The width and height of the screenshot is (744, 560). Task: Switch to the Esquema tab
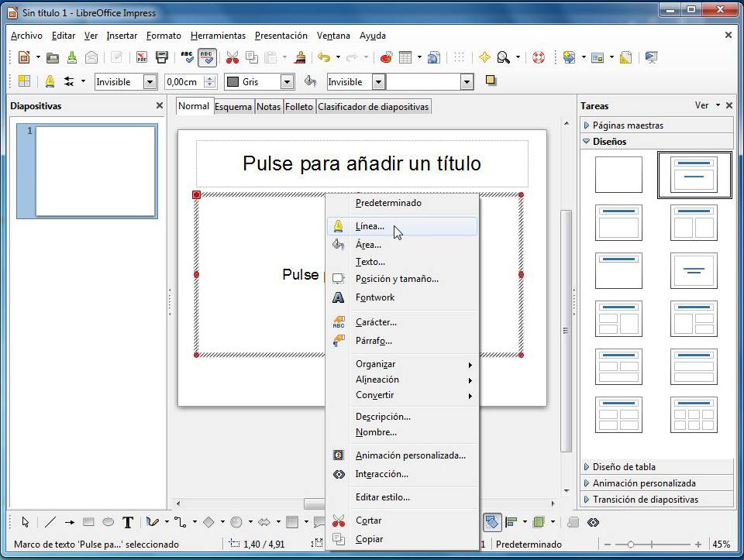(x=233, y=107)
